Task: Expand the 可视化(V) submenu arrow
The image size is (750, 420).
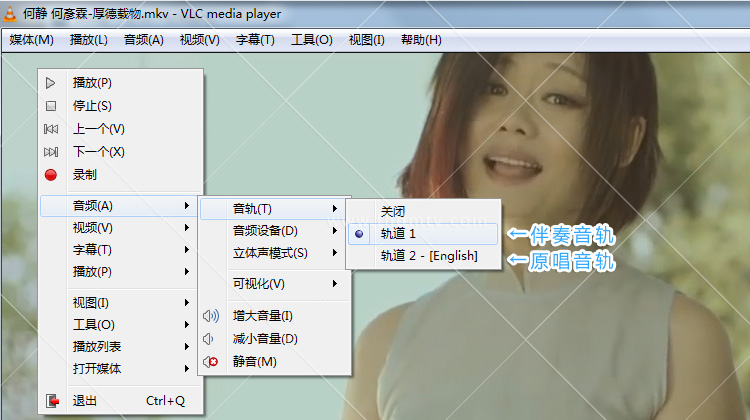Action: pyautogui.click(x=335, y=284)
